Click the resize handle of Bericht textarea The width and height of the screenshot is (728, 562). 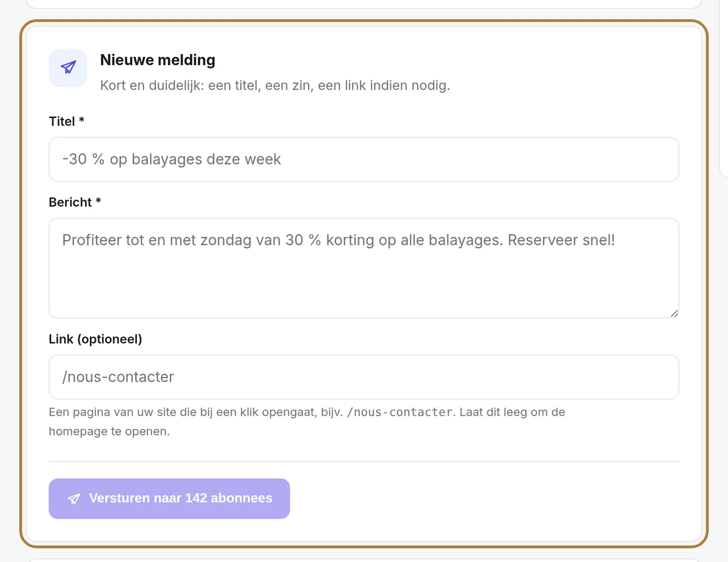pos(674,314)
